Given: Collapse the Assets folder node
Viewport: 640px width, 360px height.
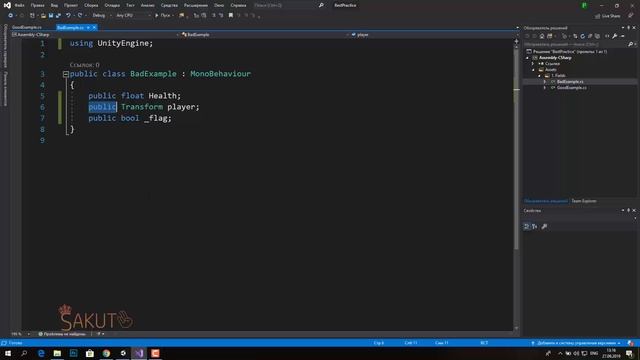Looking at the screenshot, I should 533,70.
